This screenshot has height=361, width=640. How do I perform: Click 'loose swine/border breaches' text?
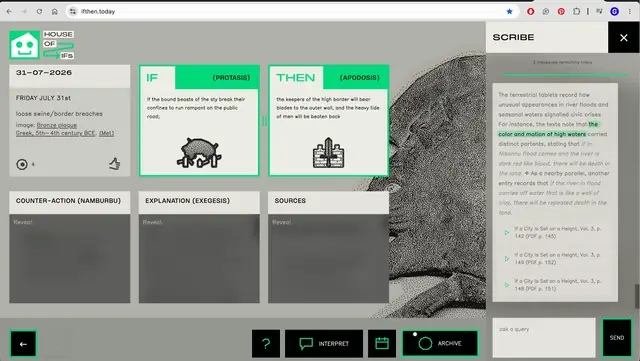59,114
